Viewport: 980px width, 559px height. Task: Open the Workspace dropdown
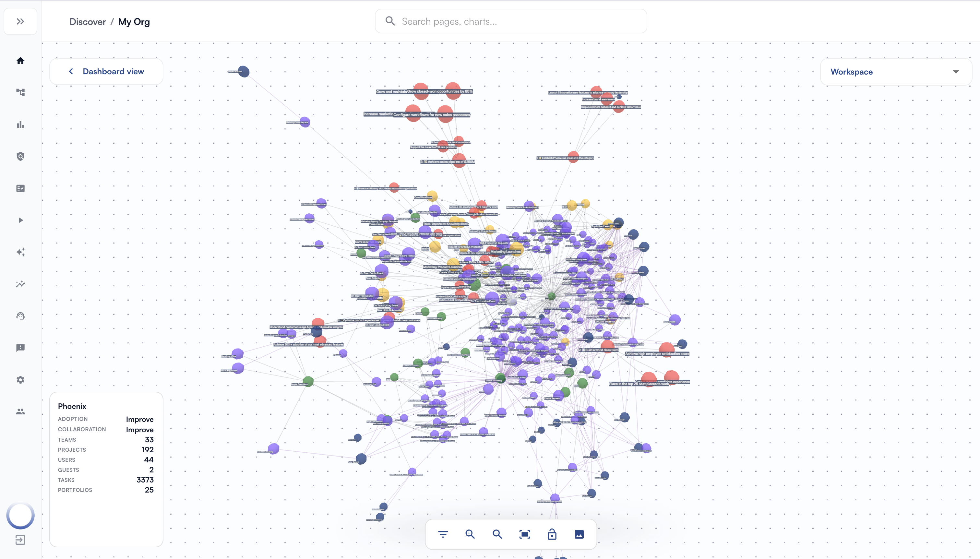[x=896, y=72]
